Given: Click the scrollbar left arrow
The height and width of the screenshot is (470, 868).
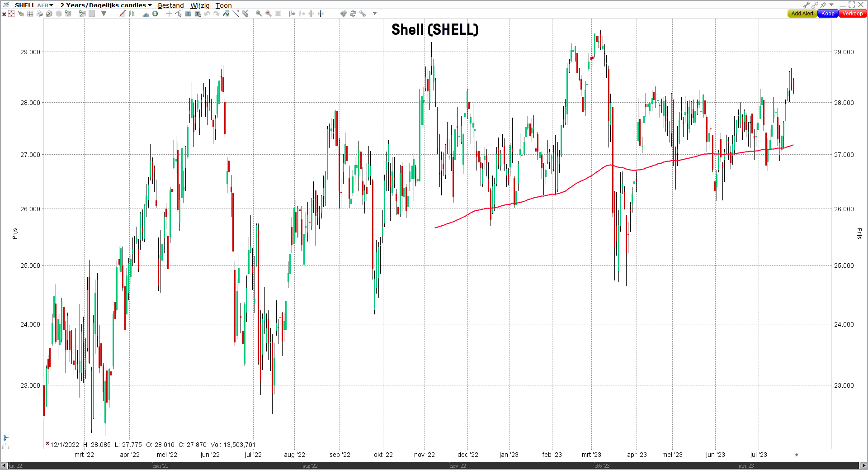Looking at the screenshot, I should [x=4, y=465].
